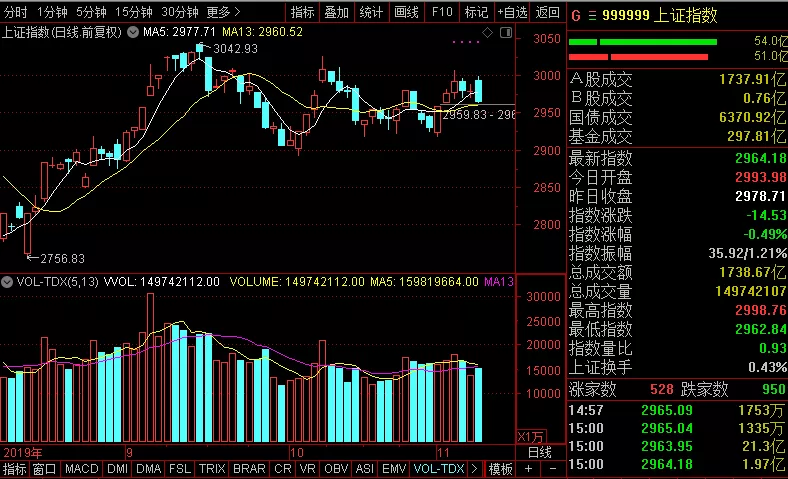
Task: Activate the 画线 drawing tool
Action: coord(406,12)
